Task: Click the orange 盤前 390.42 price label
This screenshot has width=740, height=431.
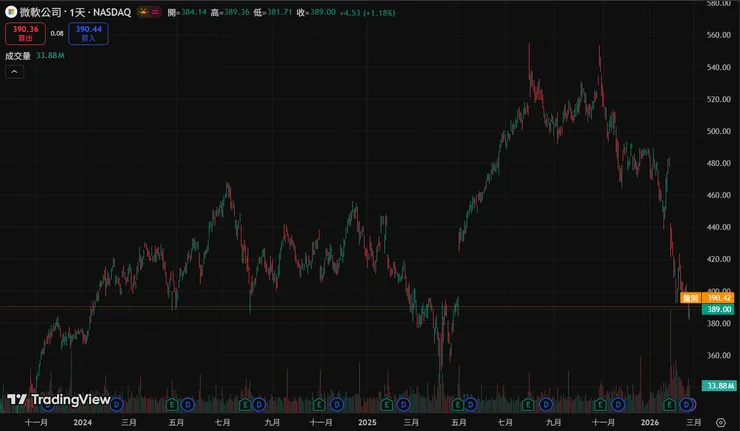Action: (706, 298)
